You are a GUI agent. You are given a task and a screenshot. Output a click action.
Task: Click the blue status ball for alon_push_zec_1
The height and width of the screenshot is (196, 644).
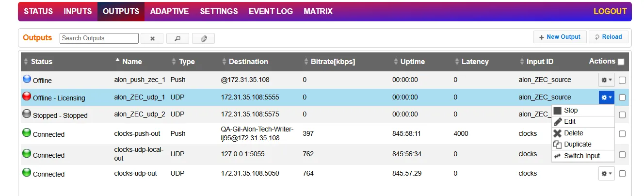coord(27,79)
